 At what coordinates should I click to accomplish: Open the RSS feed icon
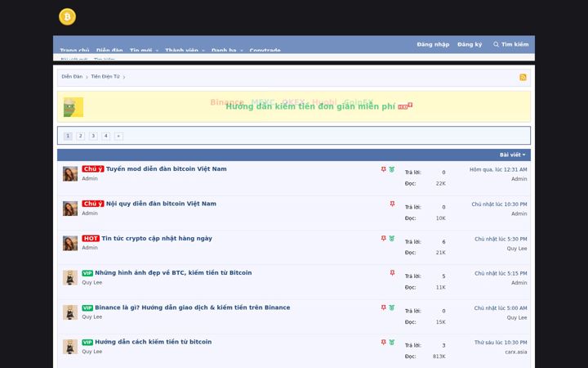pyautogui.click(x=523, y=78)
